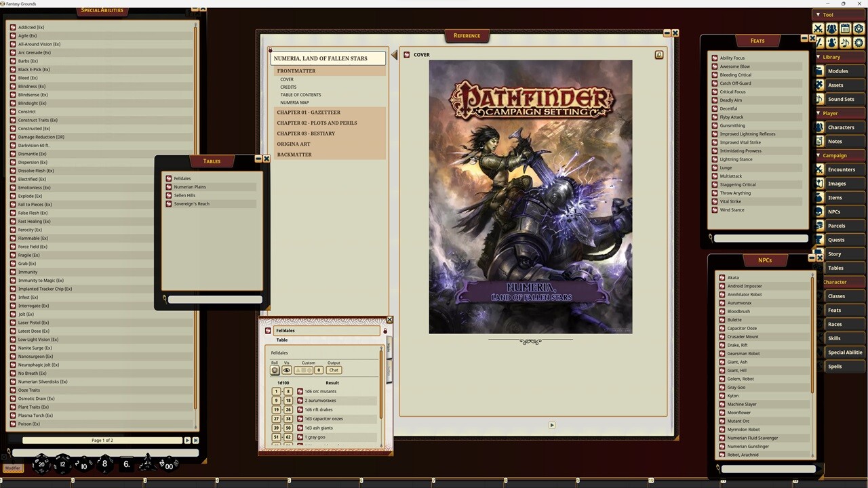Open the CREDITS entry under FRONTMATTER

tap(288, 87)
